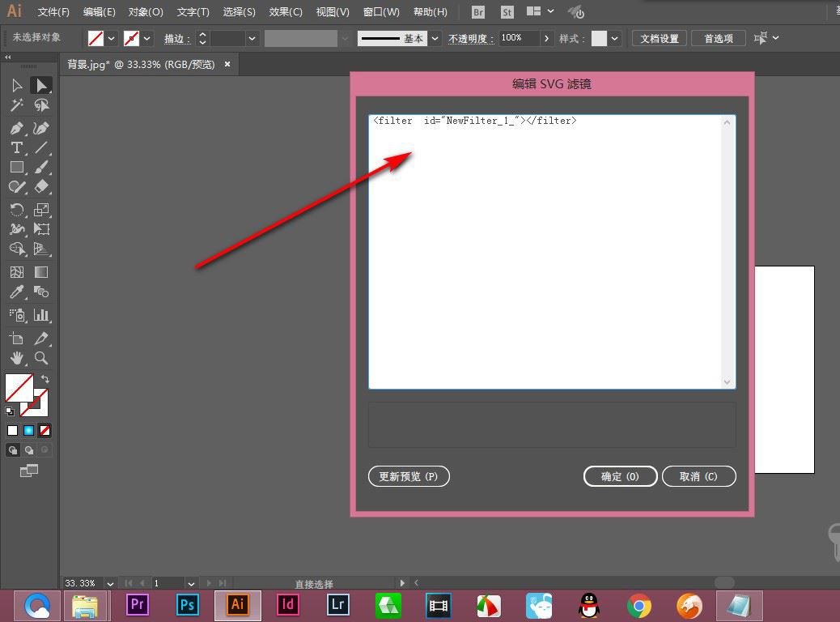Click 确定 (O) to confirm filter
The height and width of the screenshot is (622, 840).
tap(620, 476)
